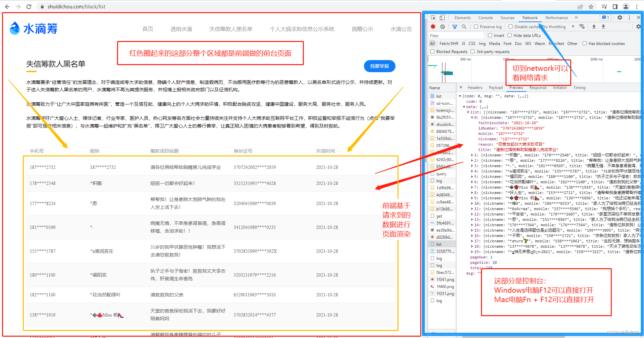Filter requests by Fetch/XHR
Screen dimensions: 644x338
(449, 44)
